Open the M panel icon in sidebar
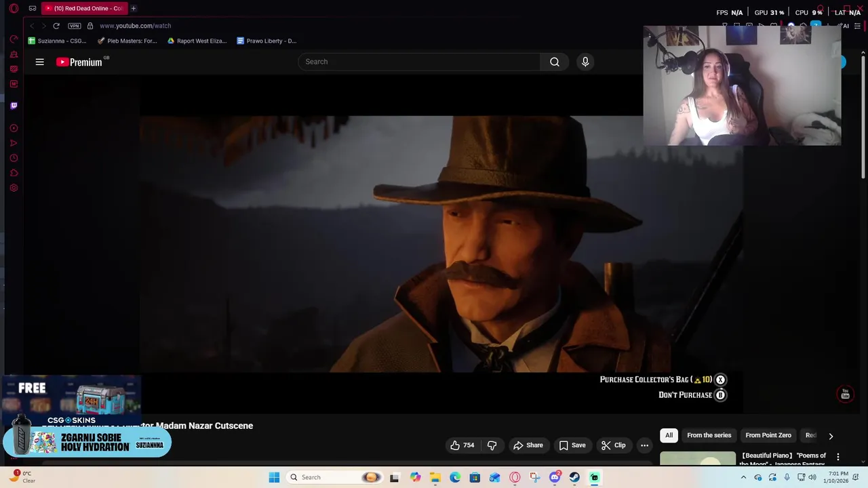Viewport: 868px width, 488px height. pos(14,84)
